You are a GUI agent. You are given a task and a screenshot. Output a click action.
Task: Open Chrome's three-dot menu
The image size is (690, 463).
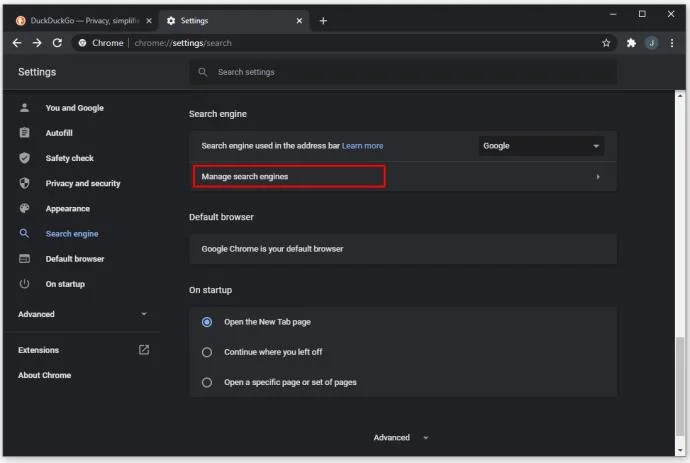point(672,43)
